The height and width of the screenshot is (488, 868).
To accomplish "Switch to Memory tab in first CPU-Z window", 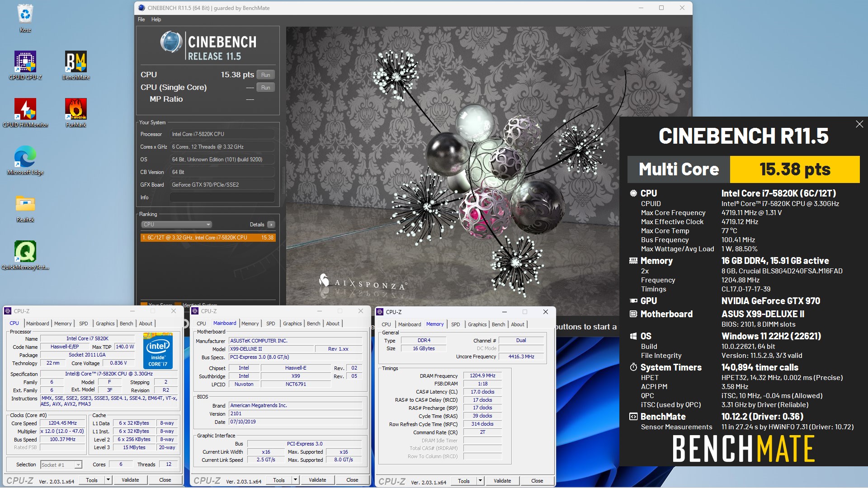I will click(63, 324).
